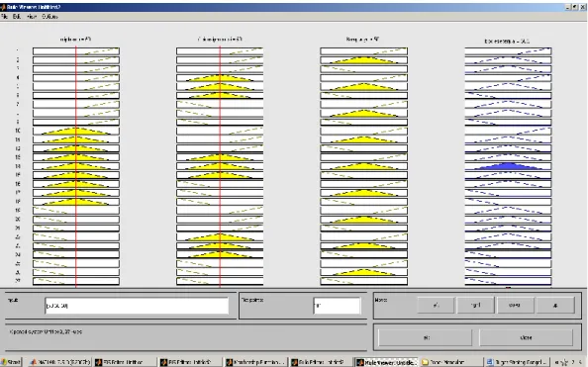
Task: Switch to the second FIS Editor taskbar item
Action: tap(190, 362)
